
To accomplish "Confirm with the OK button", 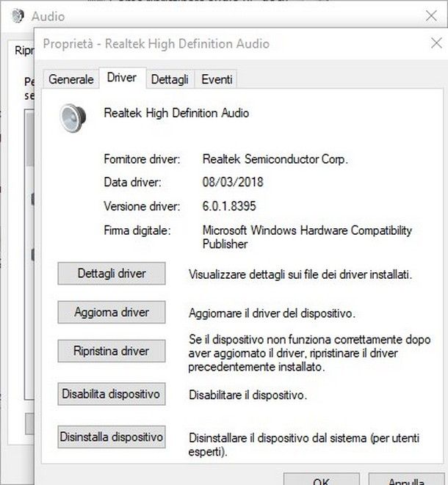I will tap(322, 479).
